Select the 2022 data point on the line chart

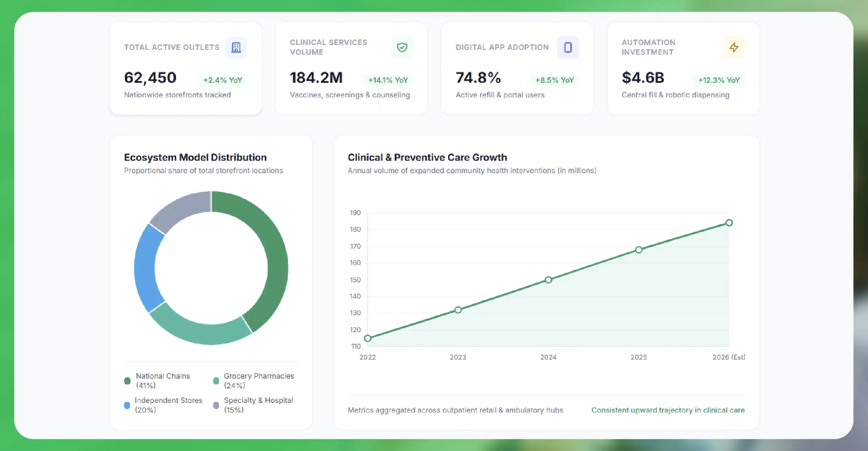coord(368,338)
